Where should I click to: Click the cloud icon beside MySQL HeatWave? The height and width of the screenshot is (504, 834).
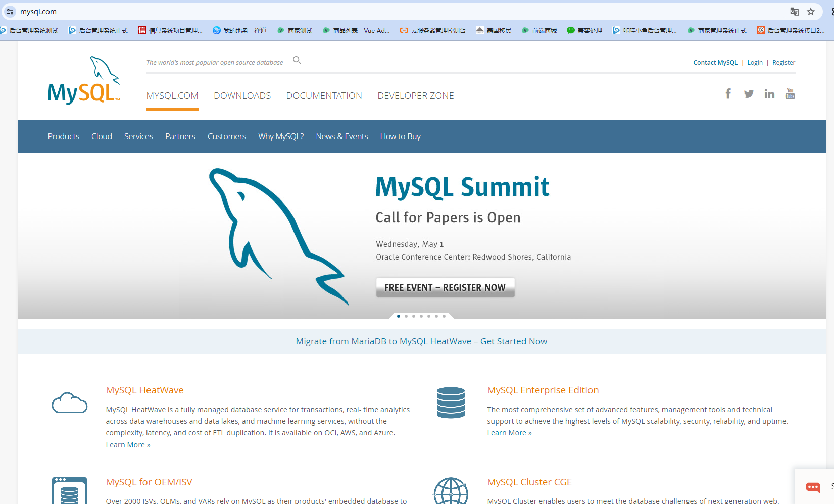coord(69,403)
